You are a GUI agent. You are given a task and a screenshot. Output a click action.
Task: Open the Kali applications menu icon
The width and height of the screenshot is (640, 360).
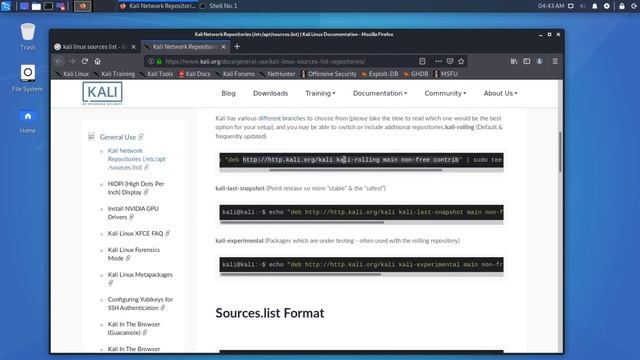tap(6, 6)
